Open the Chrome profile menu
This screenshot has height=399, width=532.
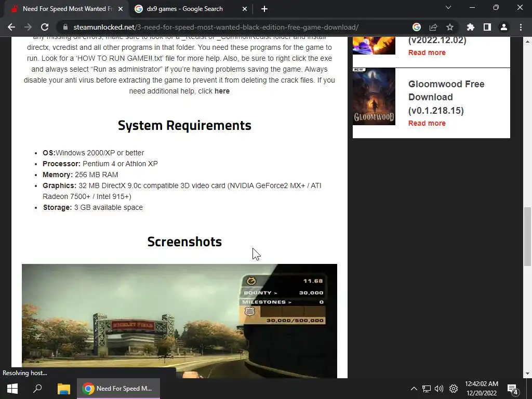(x=504, y=27)
